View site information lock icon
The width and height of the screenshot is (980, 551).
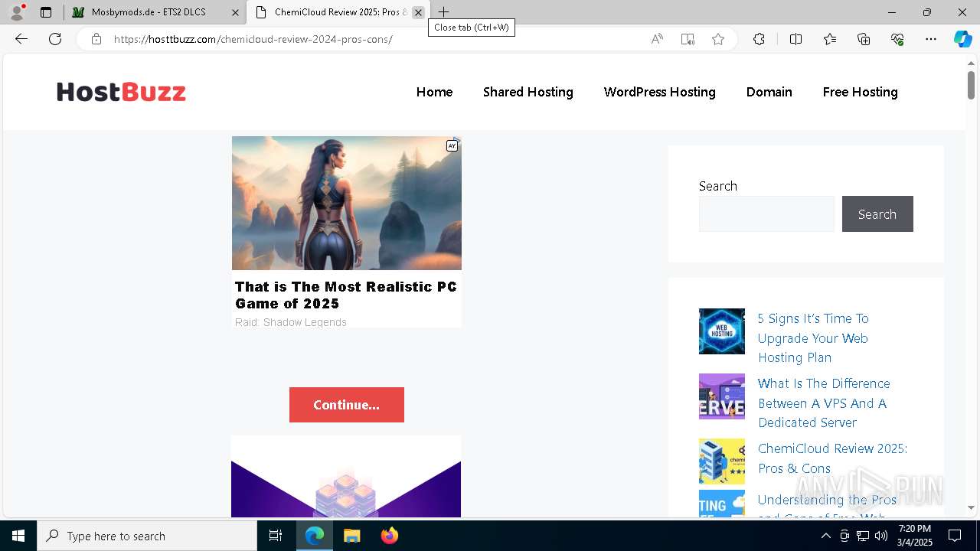(x=96, y=39)
